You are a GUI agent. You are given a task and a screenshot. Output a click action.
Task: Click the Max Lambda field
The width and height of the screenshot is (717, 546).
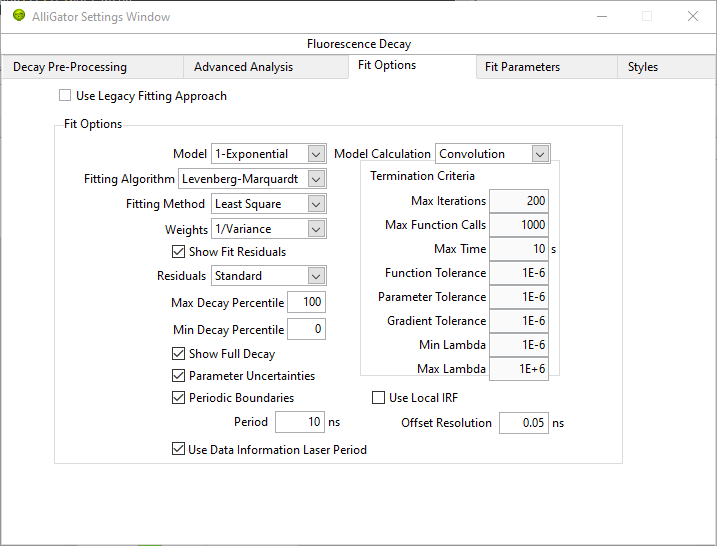[519, 369]
